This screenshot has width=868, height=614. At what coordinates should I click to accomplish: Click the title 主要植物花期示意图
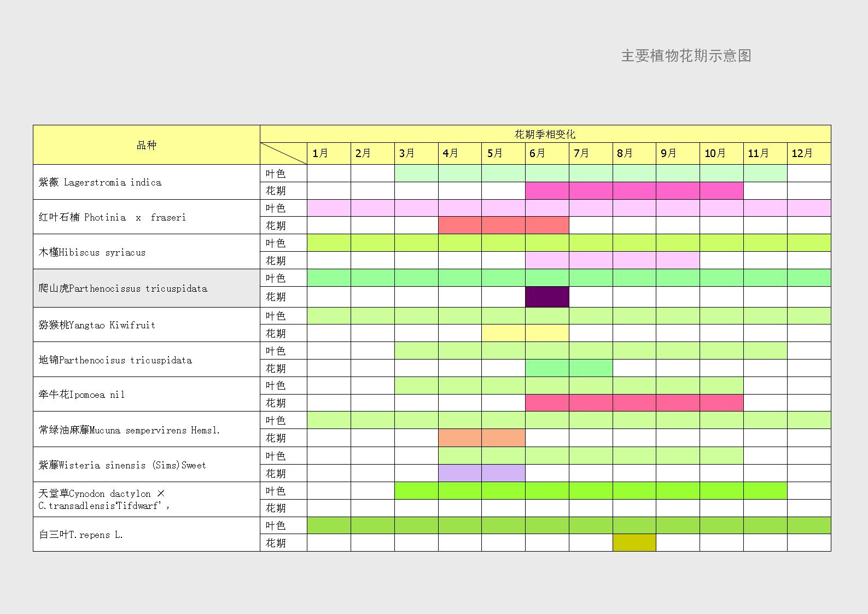(x=686, y=56)
